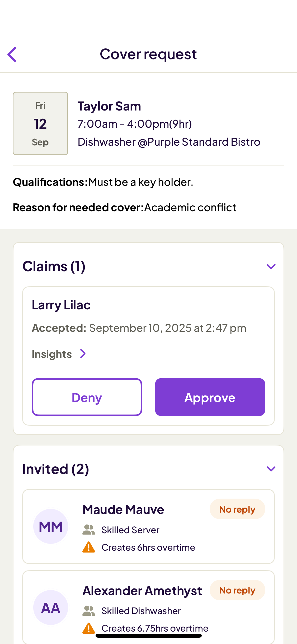
Task: Open the Insights link
Action: pyautogui.click(x=52, y=354)
